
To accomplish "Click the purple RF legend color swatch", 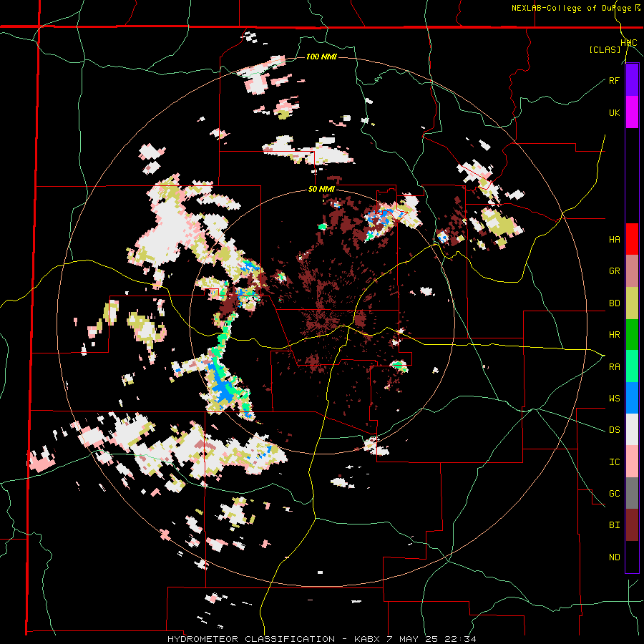I will tap(632, 80).
